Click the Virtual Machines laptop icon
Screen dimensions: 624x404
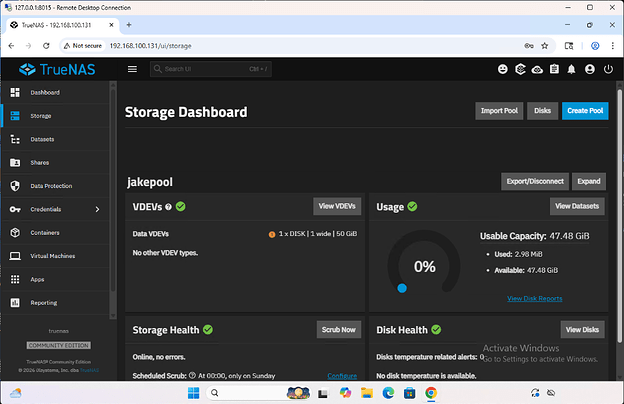15,256
